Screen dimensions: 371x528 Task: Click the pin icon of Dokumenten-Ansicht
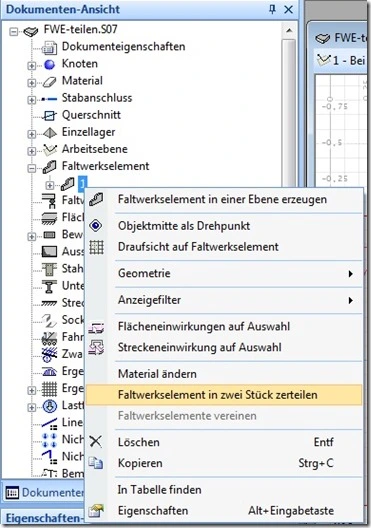(272, 9)
